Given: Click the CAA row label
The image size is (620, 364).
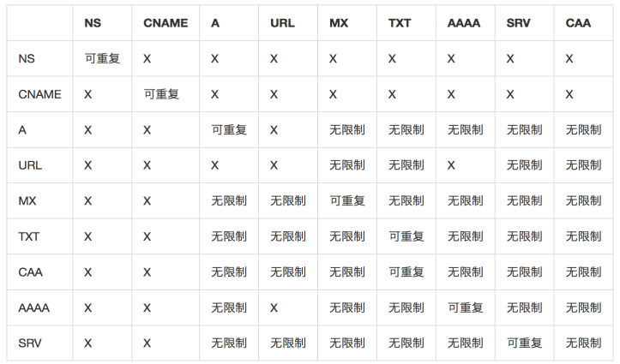Looking at the screenshot, I should (32, 272).
